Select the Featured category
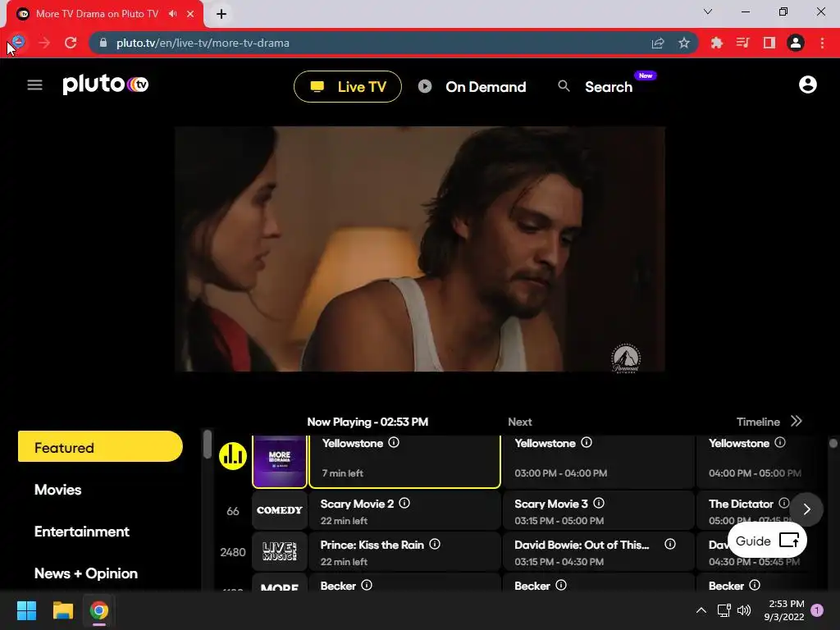Viewport: 840px width, 630px height. pos(100,447)
